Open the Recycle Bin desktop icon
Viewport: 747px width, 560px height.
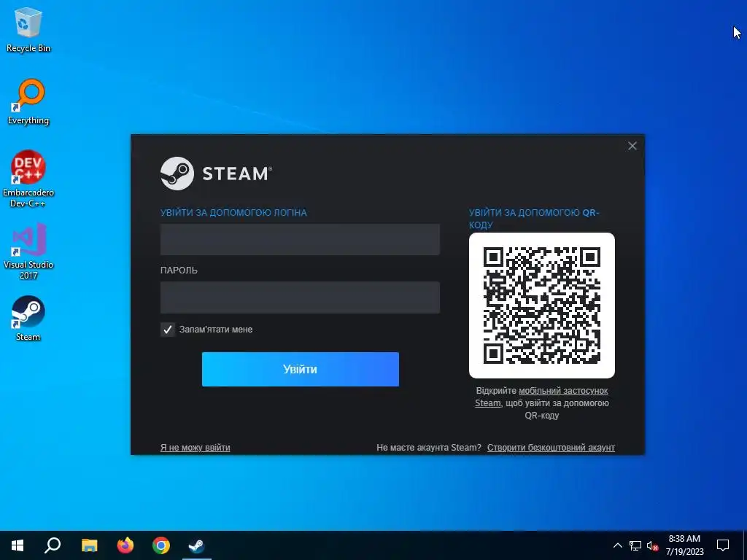28,29
